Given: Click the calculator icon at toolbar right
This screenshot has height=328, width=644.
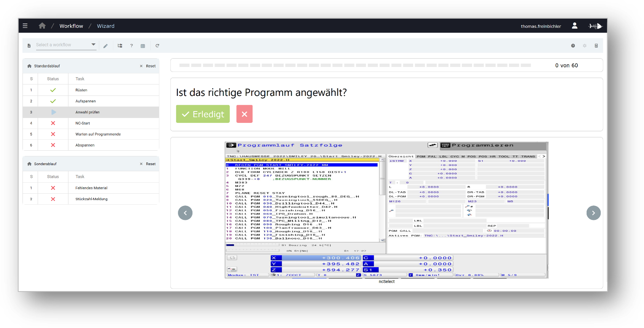Looking at the screenshot, I should 596,46.
